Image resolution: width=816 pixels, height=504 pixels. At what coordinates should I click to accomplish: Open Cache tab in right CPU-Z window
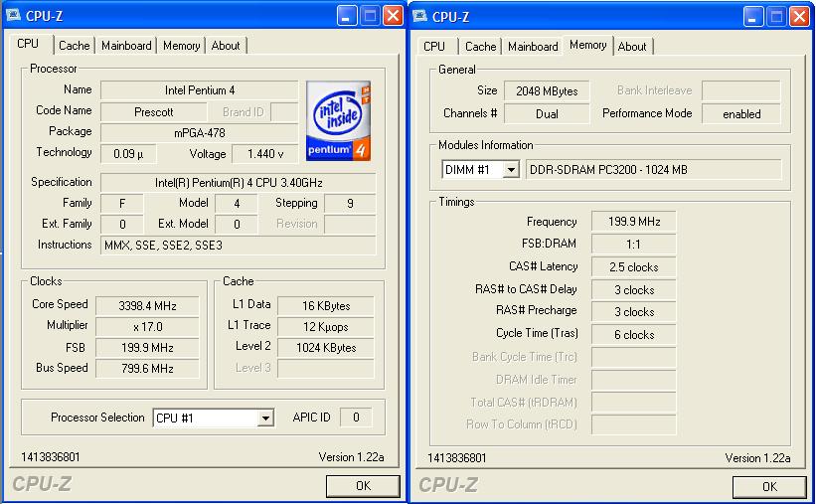480,47
